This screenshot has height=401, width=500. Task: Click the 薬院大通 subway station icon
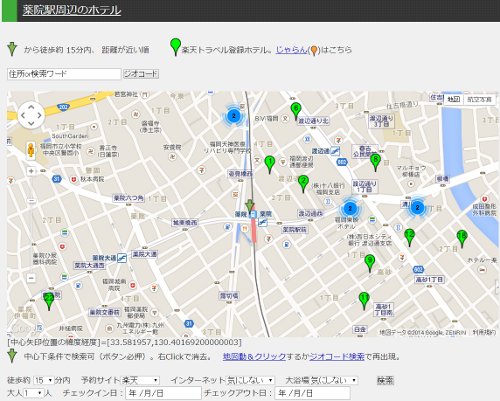122,258
